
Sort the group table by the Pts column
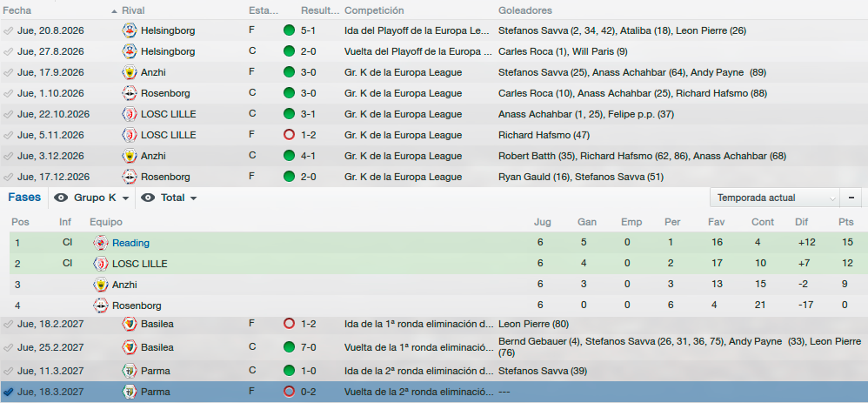pos(846,222)
